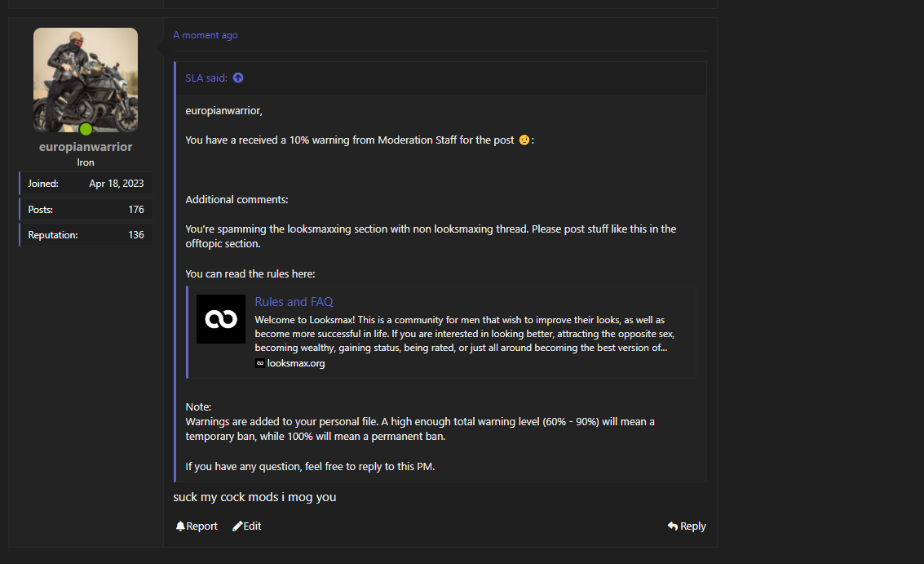Viewport: 924px width, 564px height.
Task: Click the Joined date Apr 18, 2023
Action: [x=117, y=184]
